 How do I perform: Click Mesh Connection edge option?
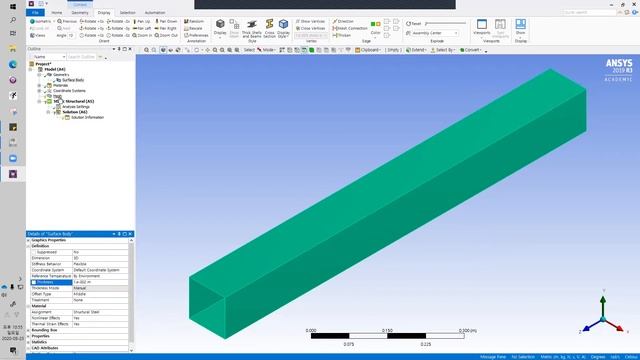click(x=350, y=28)
